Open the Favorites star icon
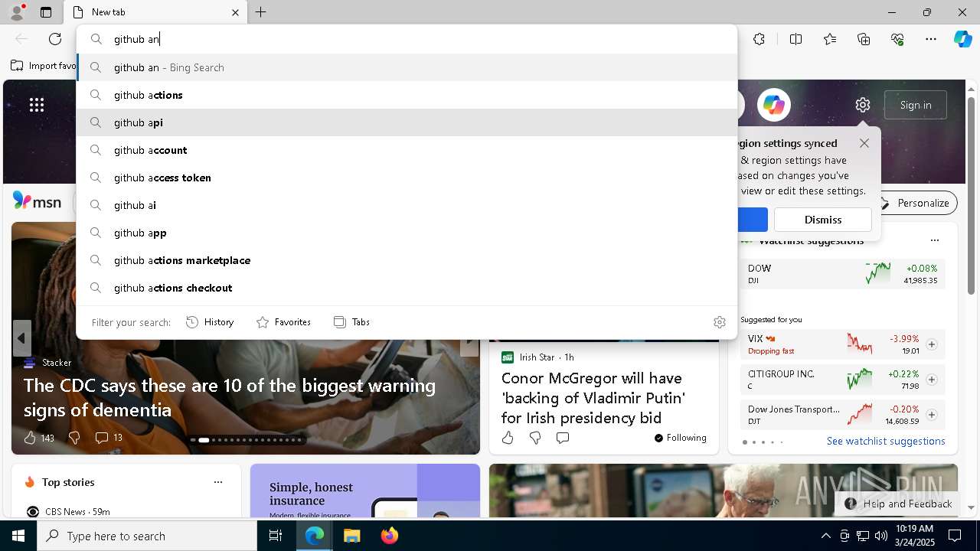 click(x=830, y=39)
